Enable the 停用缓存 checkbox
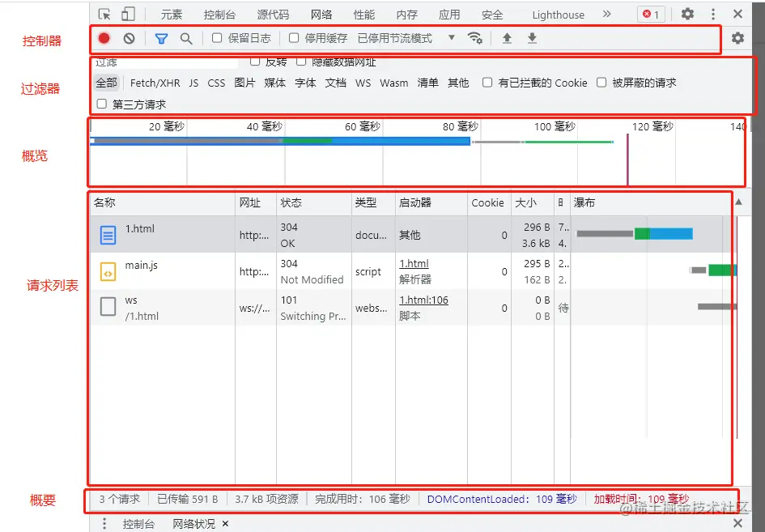The width and height of the screenshot is (765, 532). tap(294, 37)
